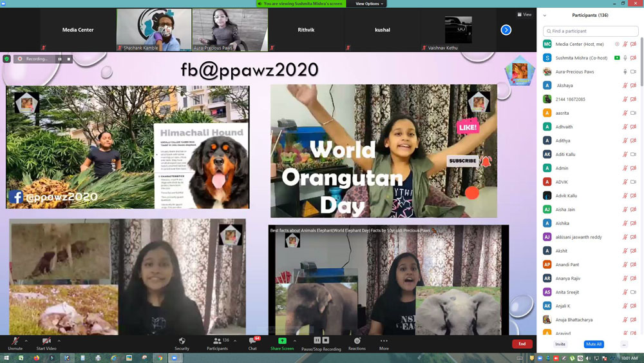Open the More options menu
The height and width of the screenshot is (363, 644).
pos(384,343)
